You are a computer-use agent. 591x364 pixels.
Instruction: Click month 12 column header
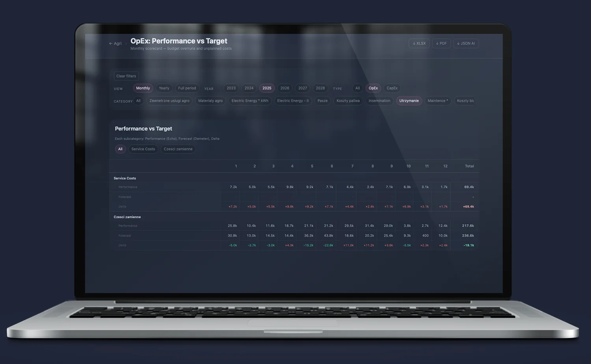445,166
